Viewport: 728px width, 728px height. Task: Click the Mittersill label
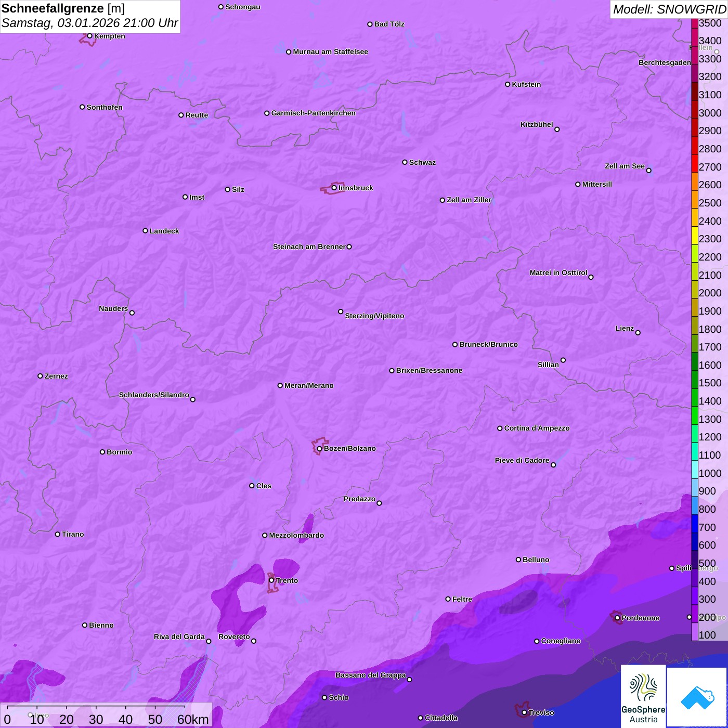[x=597, y=184]
